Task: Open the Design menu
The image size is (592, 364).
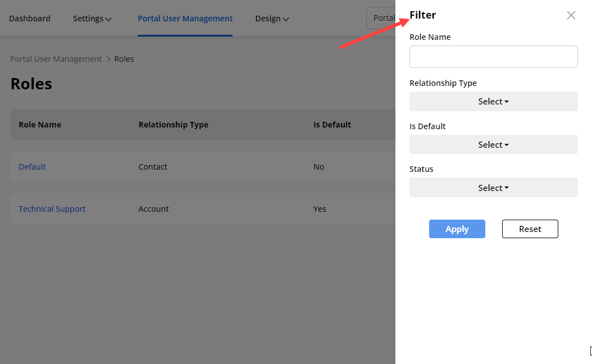Action: coord(272,19)
